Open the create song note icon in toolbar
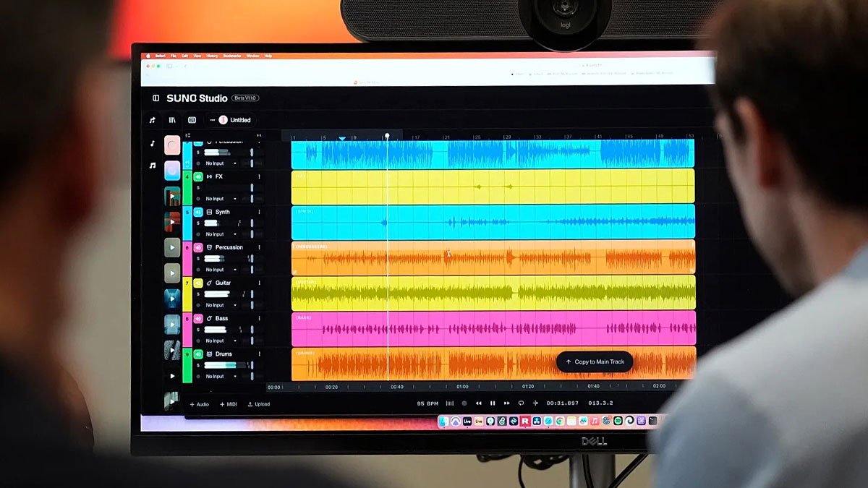The image size is (868, 488). tap(152, 120)
